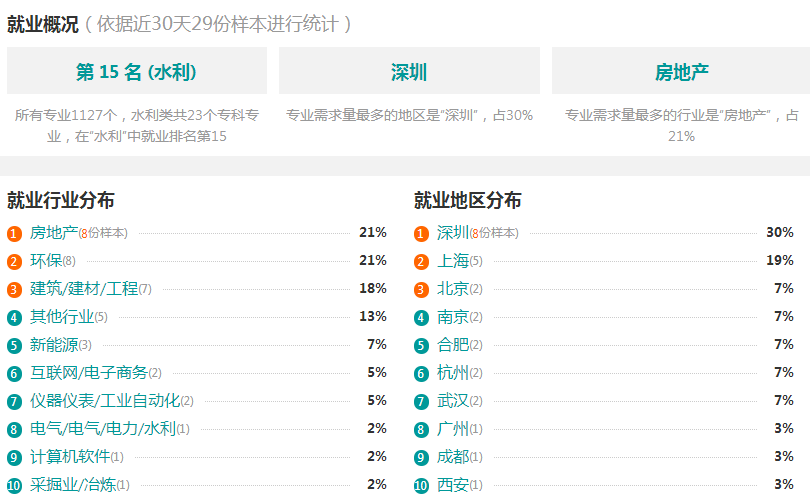810x503 pixels.
Task: Click the 深圳 summary header box
Action: pyautogui.click(x=409, y=71)
